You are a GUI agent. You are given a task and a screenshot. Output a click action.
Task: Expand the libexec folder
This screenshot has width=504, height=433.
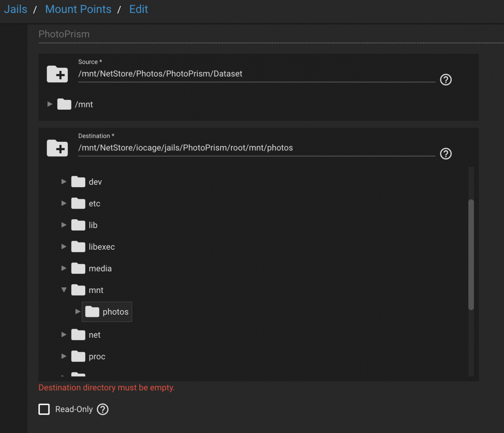64,246
